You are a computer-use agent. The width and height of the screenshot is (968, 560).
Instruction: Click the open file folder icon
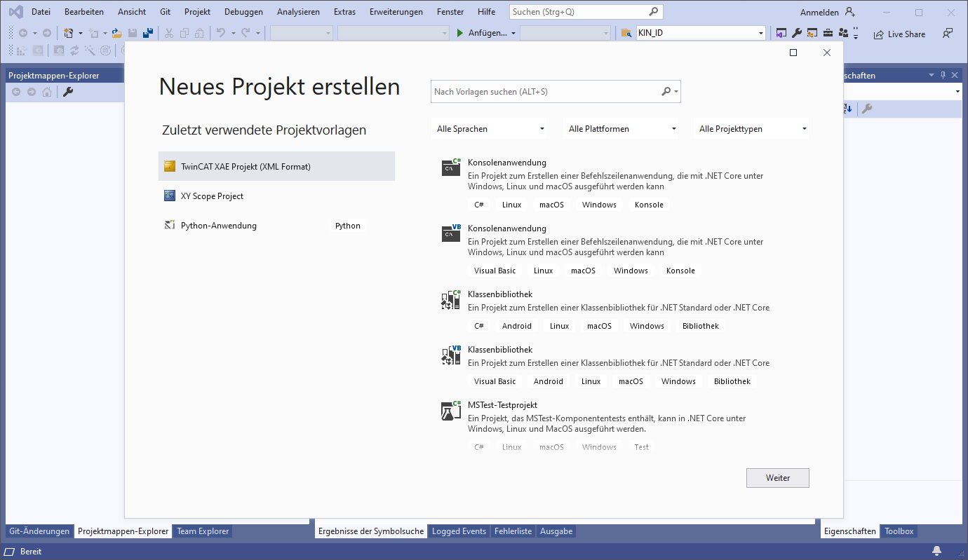click(117, 33)
